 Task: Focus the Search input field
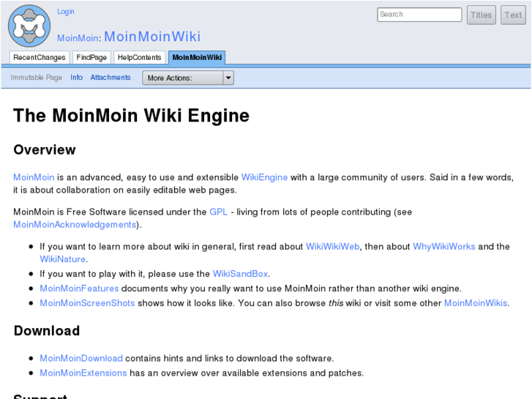[419, 15]
